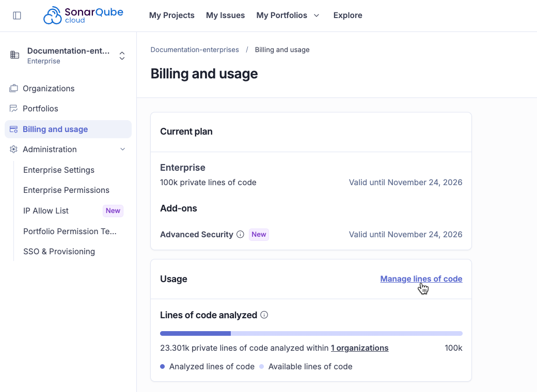Click the Lines of code analyzed heading
This screenshot has height=392, width=537.
(209, 315)
